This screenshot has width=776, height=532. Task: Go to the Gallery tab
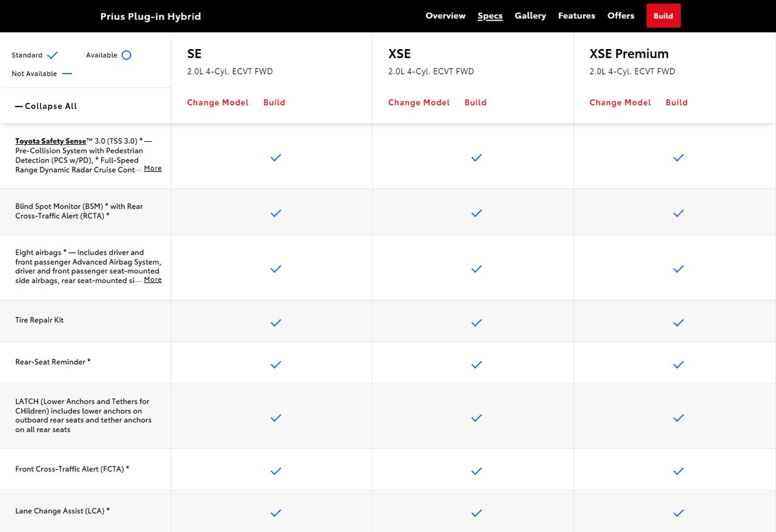coord(530,16)
